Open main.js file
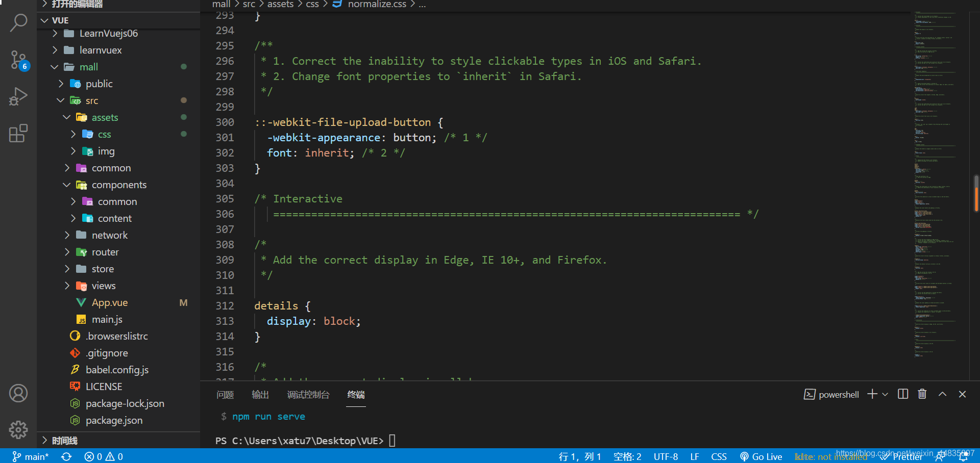 tap(118, 319)
